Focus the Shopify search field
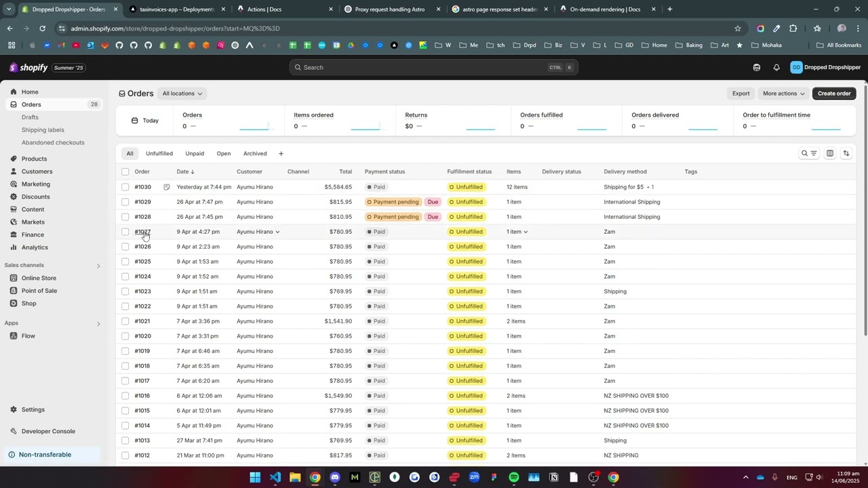The width and height of the screenshot is (868, 488). (434, 68)
